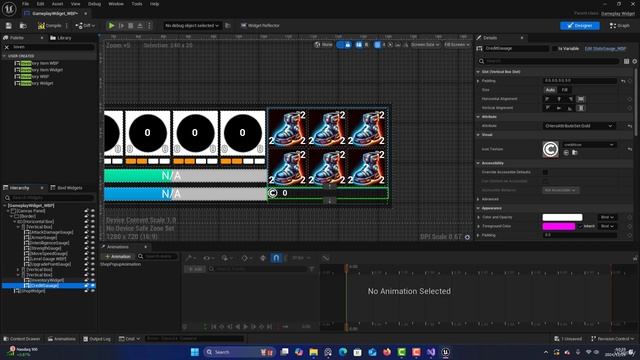Viewport: 640px width, 360px height.
Task: Pick the magenta Foreground Color swatch
Action: click(559, 226)
